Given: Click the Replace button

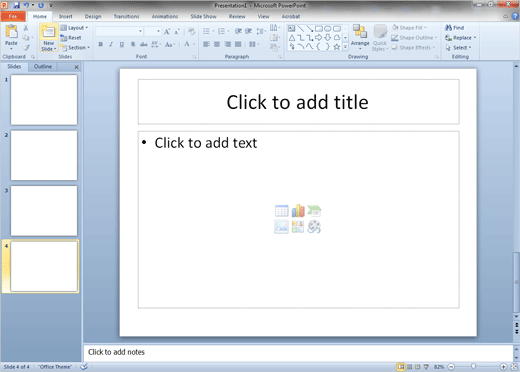Looking at the screenshot, I should coord(461,38).
